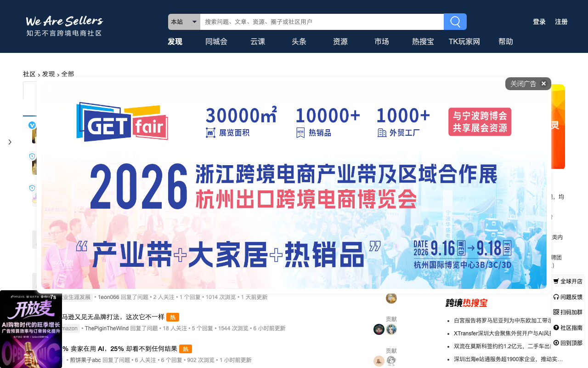Open the 全球开店 cart shortcut
588x368 pixels.
(568, 281)
